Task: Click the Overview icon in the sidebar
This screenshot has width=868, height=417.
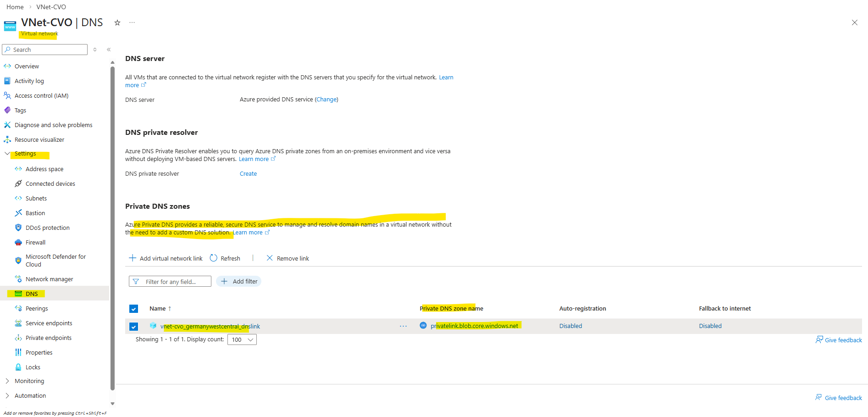Action: point(7,66)
